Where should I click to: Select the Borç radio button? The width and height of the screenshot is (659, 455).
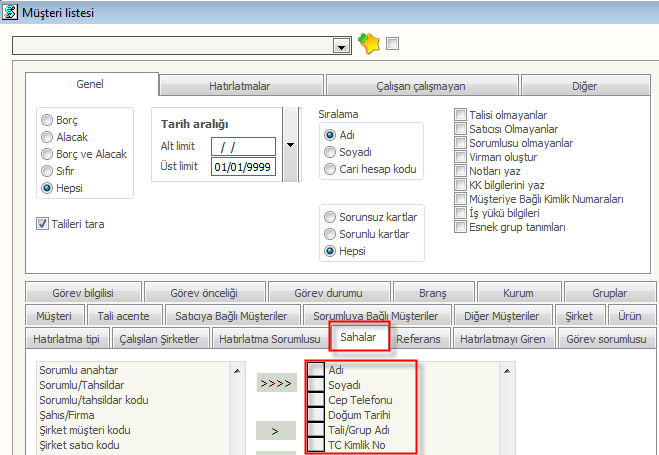[47, 119]
